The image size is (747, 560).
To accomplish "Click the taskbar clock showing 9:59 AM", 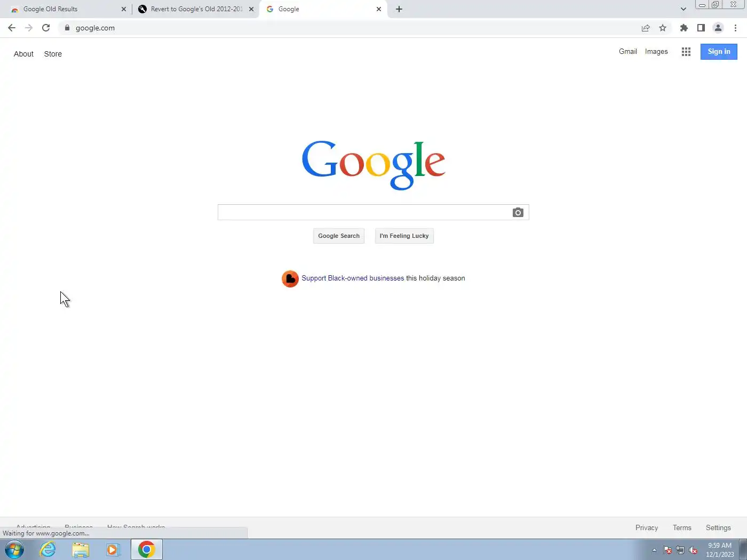I will point(720,550).
